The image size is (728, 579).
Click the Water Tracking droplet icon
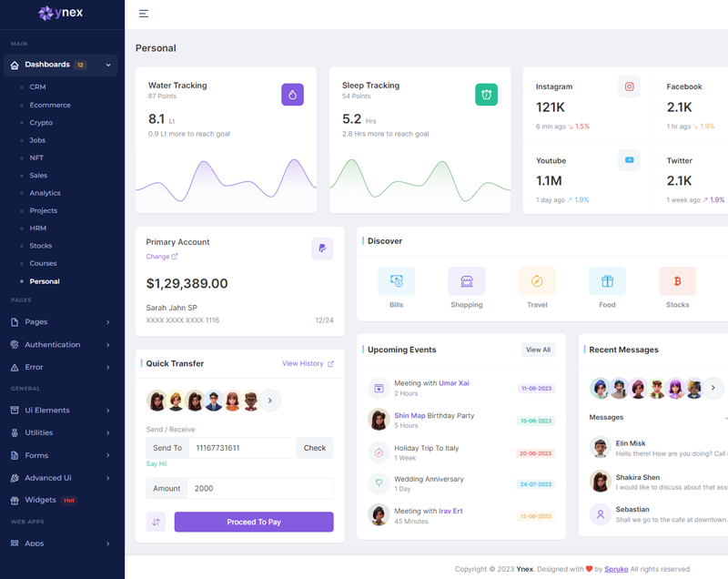point(292,94)
